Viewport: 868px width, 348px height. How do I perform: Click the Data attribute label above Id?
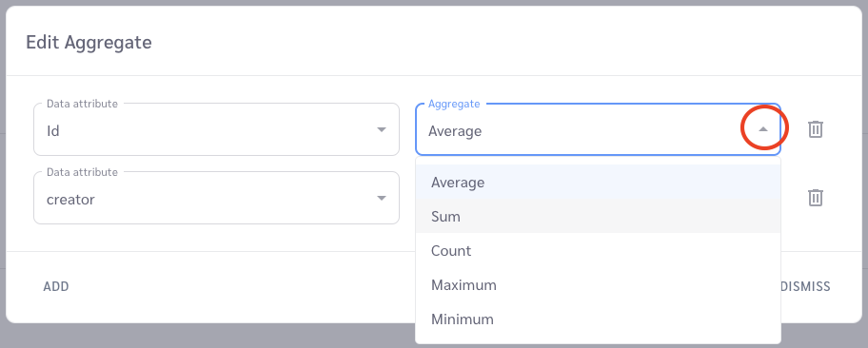[x=82, y=104]
